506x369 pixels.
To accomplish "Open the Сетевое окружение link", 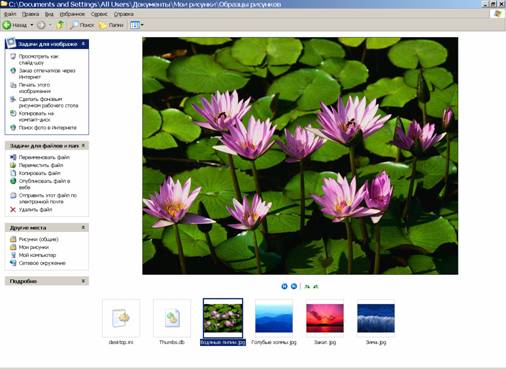I will coord(42,263).
